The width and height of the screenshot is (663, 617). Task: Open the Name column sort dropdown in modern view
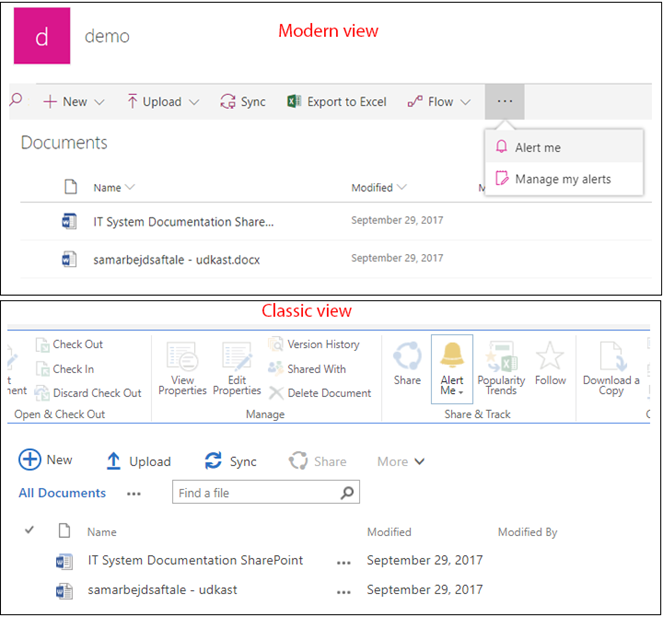[x=130, y=186]
